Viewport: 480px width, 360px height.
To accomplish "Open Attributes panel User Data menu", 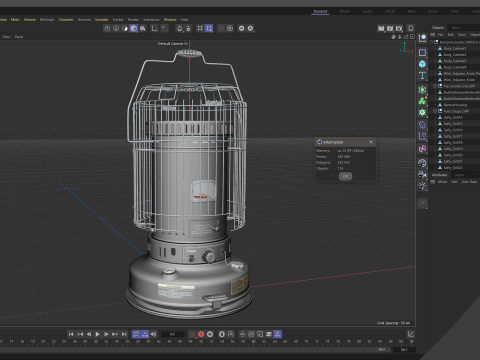I will coord(469,182).
